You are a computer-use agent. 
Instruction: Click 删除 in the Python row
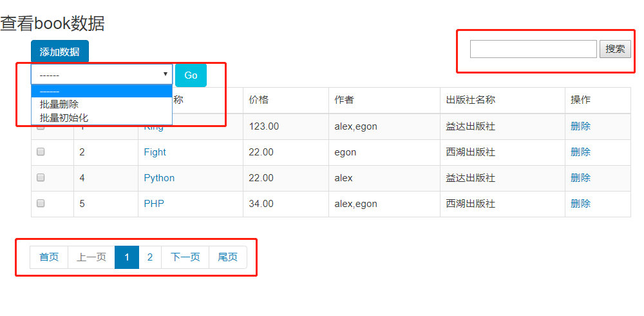(580, 178)
